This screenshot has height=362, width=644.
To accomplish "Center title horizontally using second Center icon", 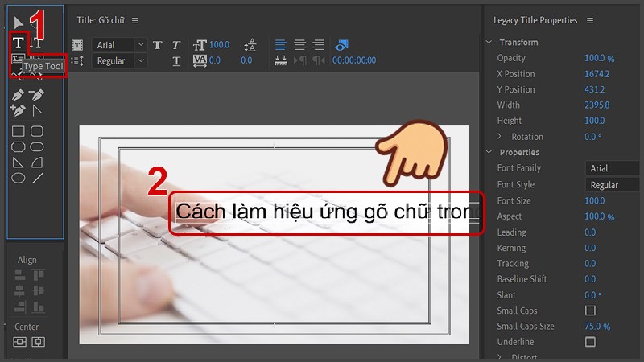I will pyautogui.click(x=38, y=342).
